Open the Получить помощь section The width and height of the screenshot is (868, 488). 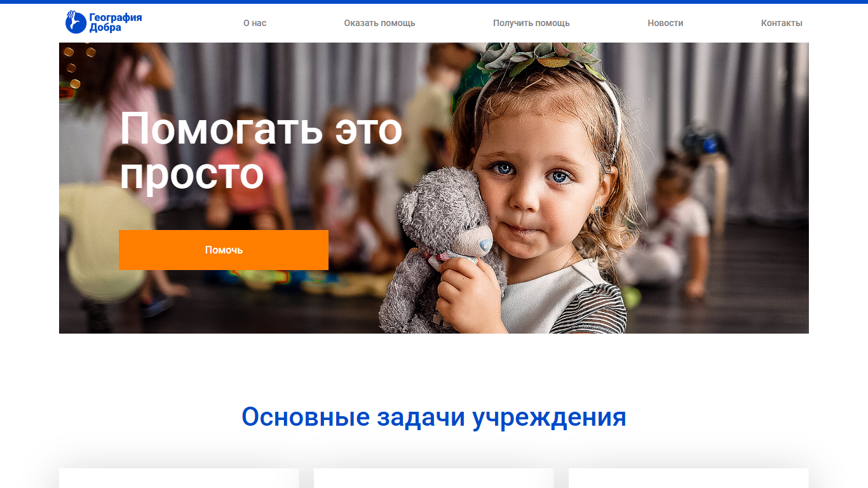tap(531, 23)
